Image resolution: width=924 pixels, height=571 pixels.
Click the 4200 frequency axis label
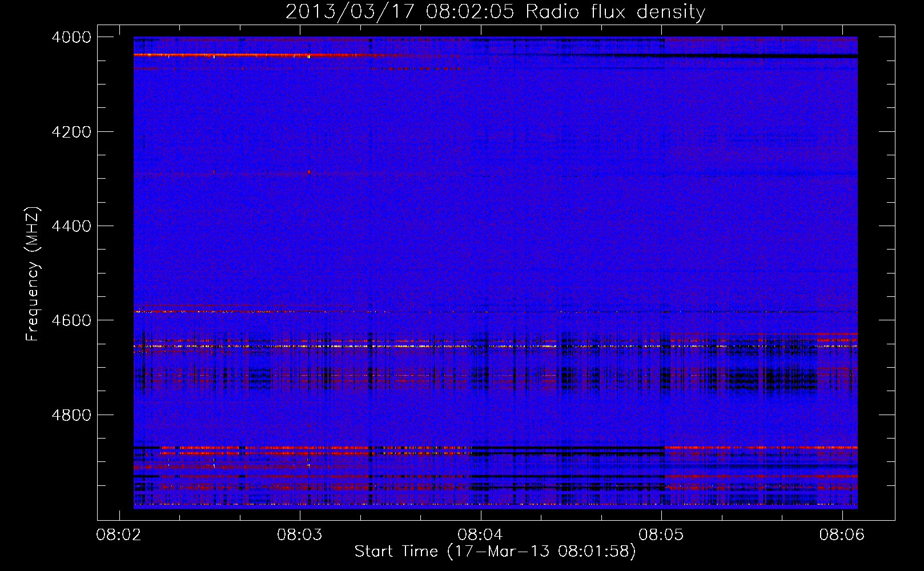pos(71,132)
